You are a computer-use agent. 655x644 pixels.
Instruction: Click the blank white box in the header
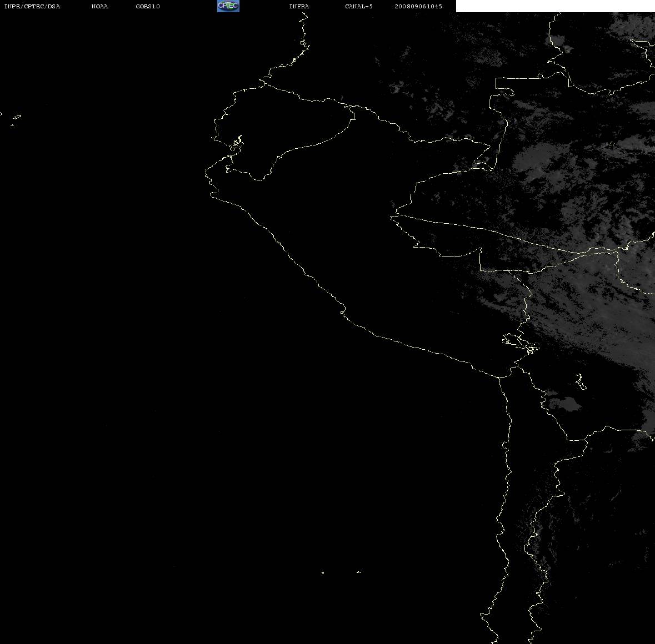click(x=555, y=6)
